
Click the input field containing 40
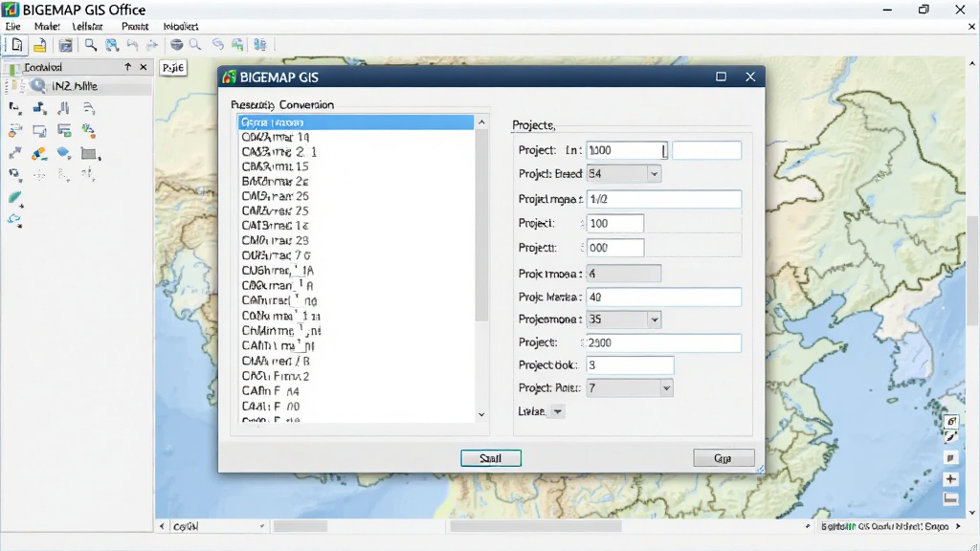[664, 297]
